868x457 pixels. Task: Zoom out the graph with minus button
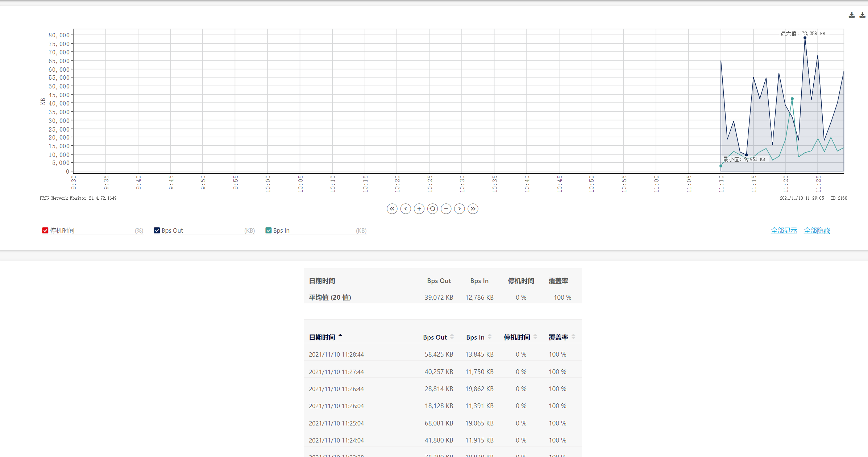click(446, 209)
